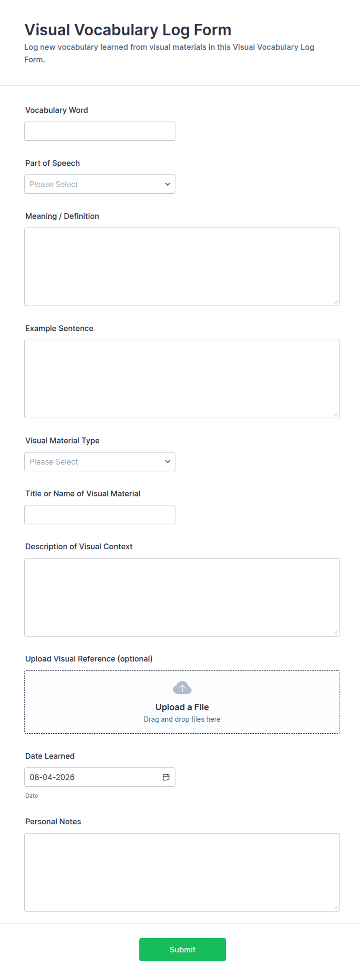Screen dimensions: 361x980
Task: Click the Part of Speech chevron arrow
Action: coord(168,184)
